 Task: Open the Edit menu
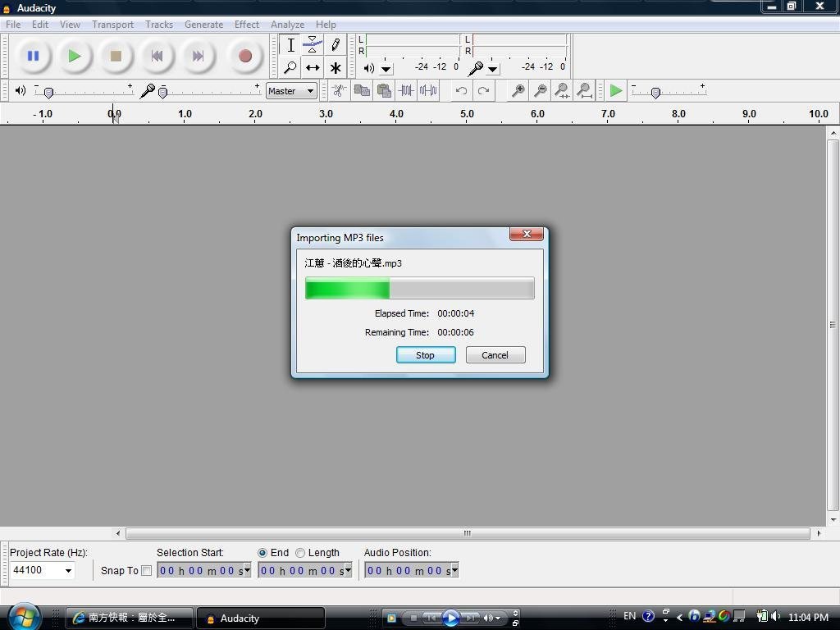coord(40,25)
